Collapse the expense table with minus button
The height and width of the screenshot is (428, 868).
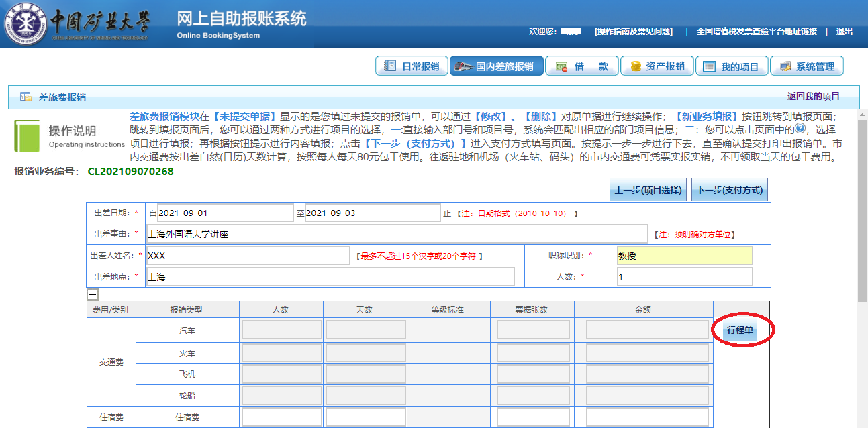(93, 294)
